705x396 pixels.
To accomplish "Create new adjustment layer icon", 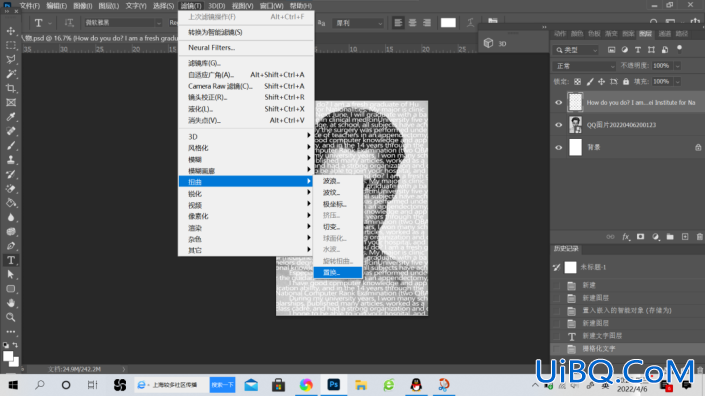I will point(656,237).
